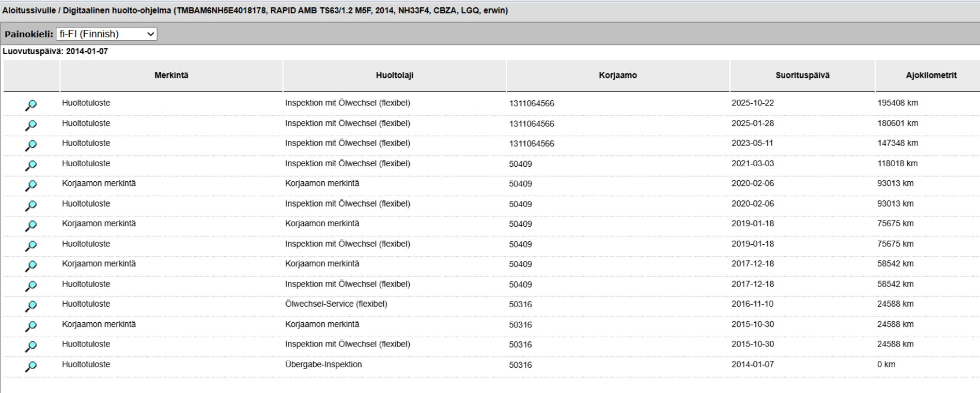Click magnifier icon for 180601 km entry
This screenshot has width=980, height=393.
coord(31,125)
